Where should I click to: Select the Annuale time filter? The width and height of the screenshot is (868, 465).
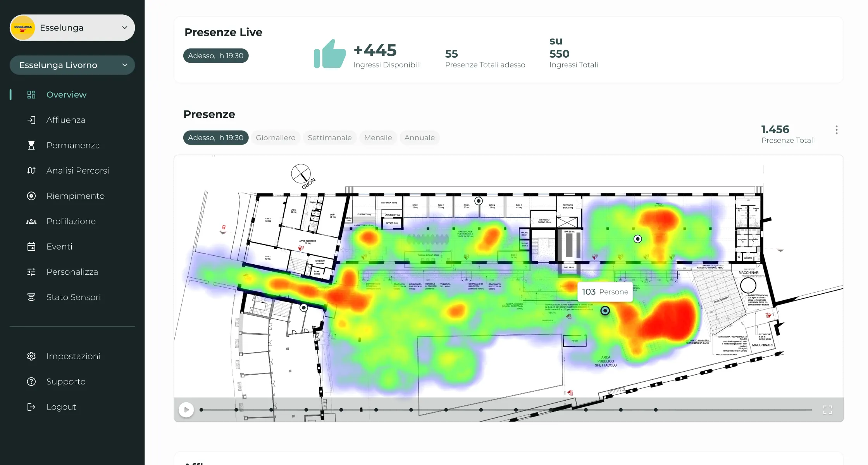[419, 138]
